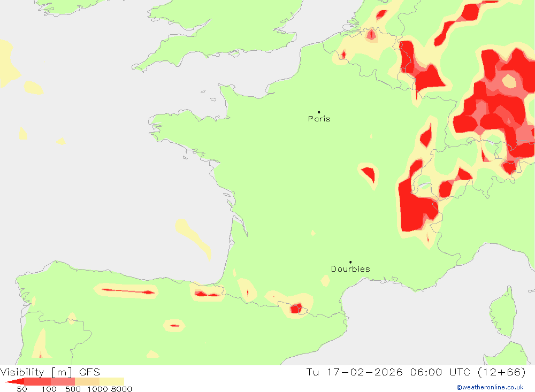Viewport: 535px width, 392px height.
Task: Click the weatheronline.co.uk copyright link
Action: (x=490, y=387)
